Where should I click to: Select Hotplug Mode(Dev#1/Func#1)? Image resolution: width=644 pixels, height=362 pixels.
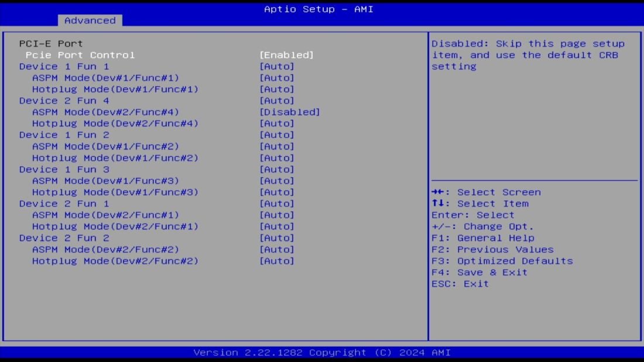coord(115,89)
